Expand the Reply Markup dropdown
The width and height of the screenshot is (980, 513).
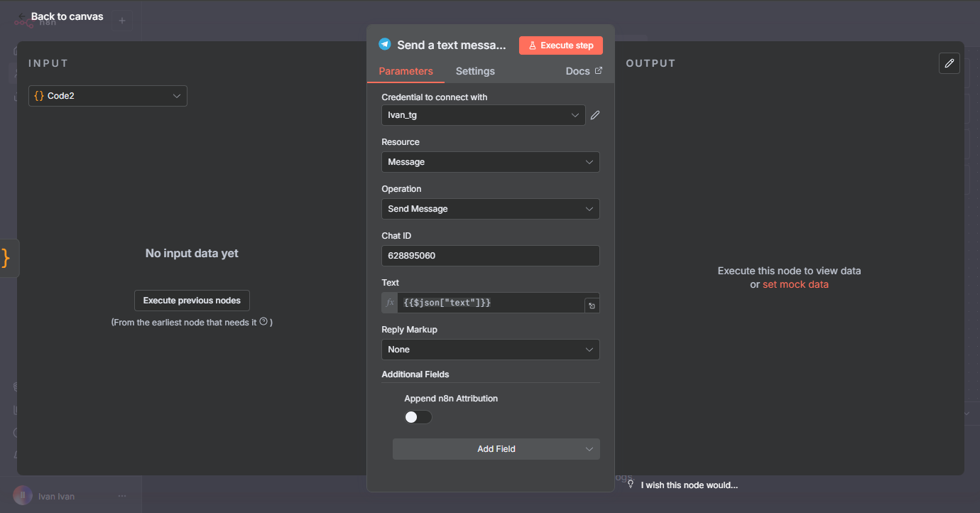coord(490,350)
